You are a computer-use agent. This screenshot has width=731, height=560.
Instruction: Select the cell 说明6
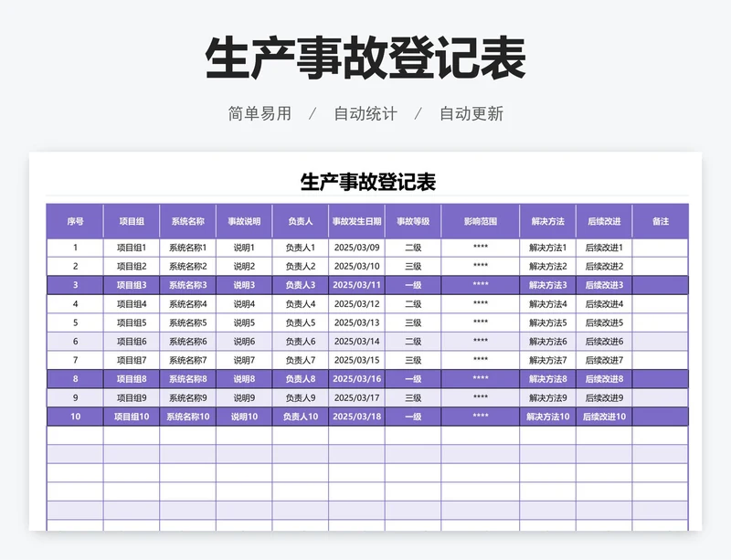[x=244, y=342]
